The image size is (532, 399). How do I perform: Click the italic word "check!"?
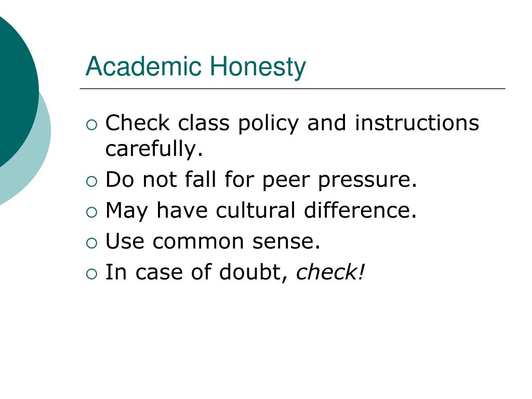(330, 272)
